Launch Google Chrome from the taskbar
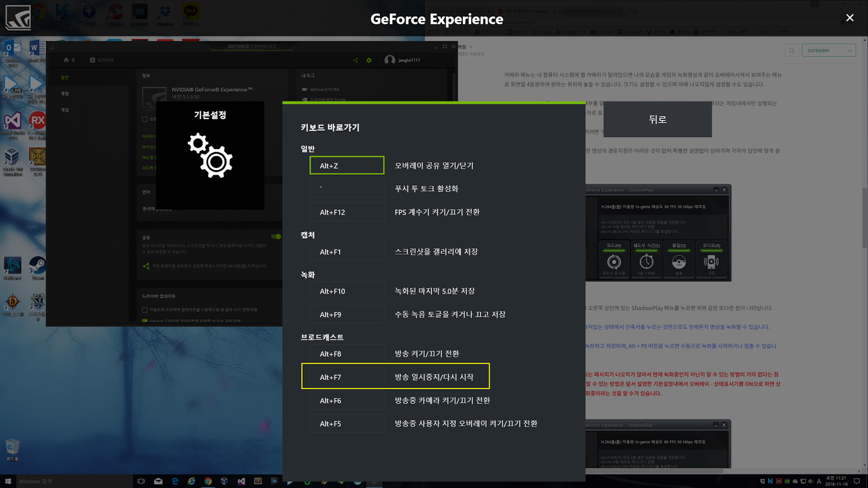The width and height of the screenshot is (868, 488). [x=208, y=481]
